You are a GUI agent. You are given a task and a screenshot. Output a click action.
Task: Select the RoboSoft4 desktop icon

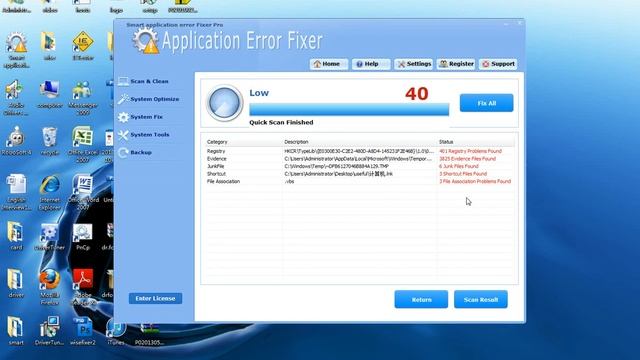point(16,142)
